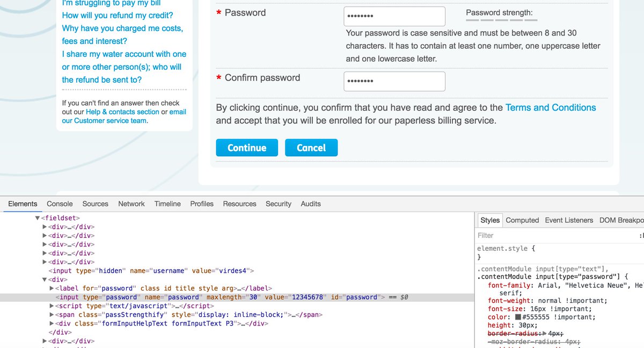Collapse the fieldset node

click(38, 218)
